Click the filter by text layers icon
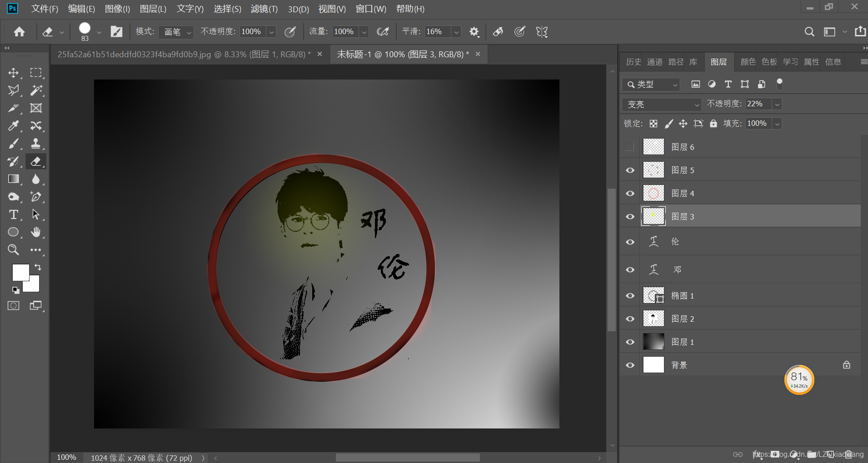Image resolution: width=868 pixels, height=463 pixels. 728,84
